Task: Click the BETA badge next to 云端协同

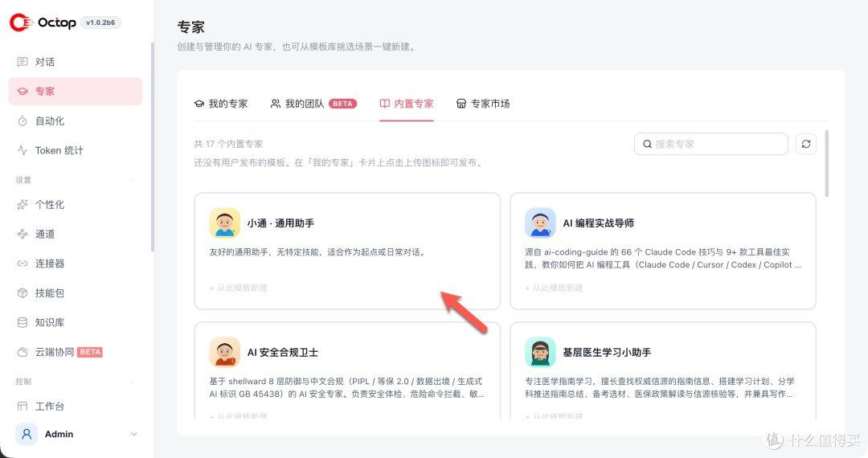Action: pos(90,352)
